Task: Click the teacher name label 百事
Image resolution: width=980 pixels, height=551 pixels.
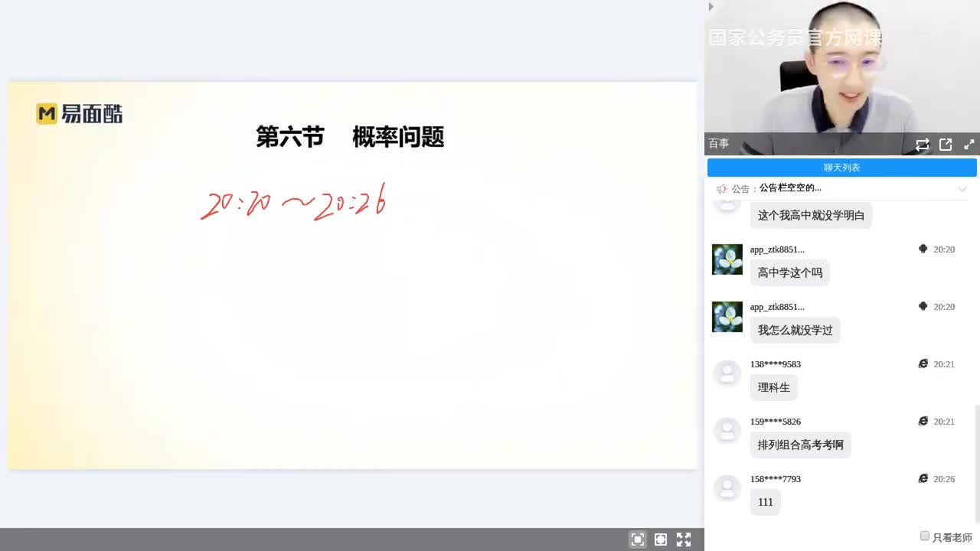Action: pyautogui.click(x=719, y=144)
